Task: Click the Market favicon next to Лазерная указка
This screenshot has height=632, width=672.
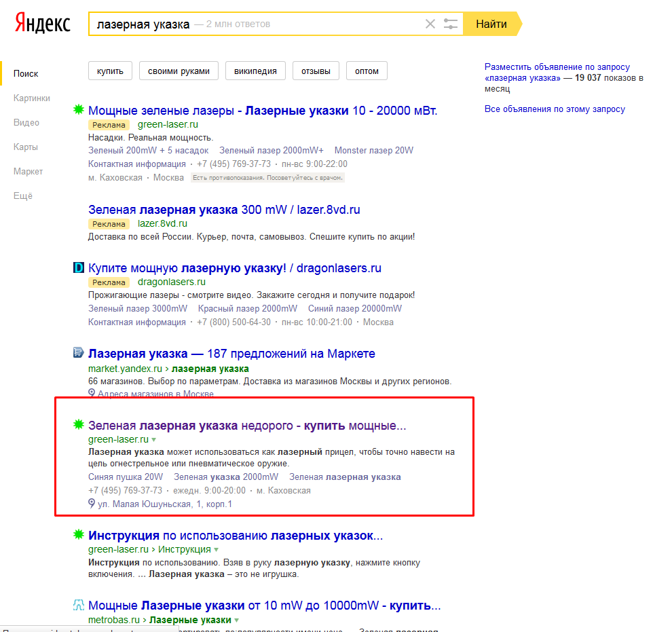Action: [x=79, y=352]
